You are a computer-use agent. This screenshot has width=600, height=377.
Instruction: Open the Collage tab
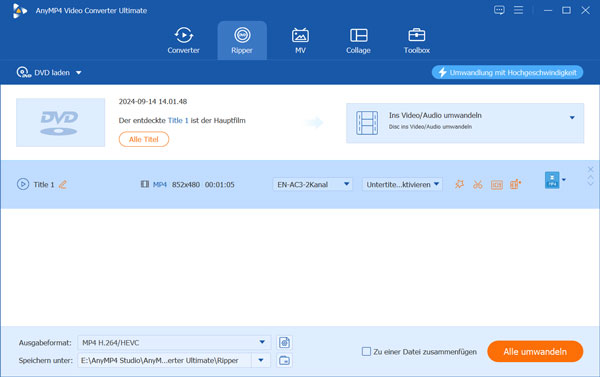[x=359, y=41]
